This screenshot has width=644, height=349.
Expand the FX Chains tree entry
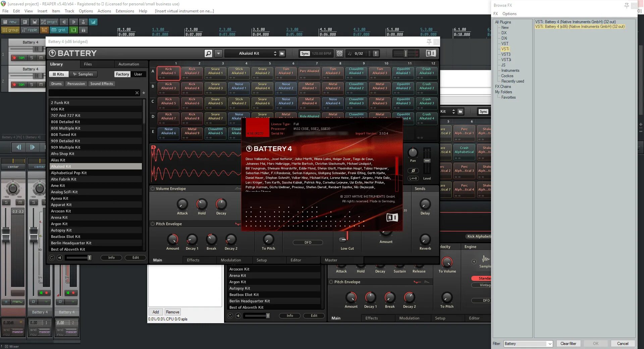[503, 87]
